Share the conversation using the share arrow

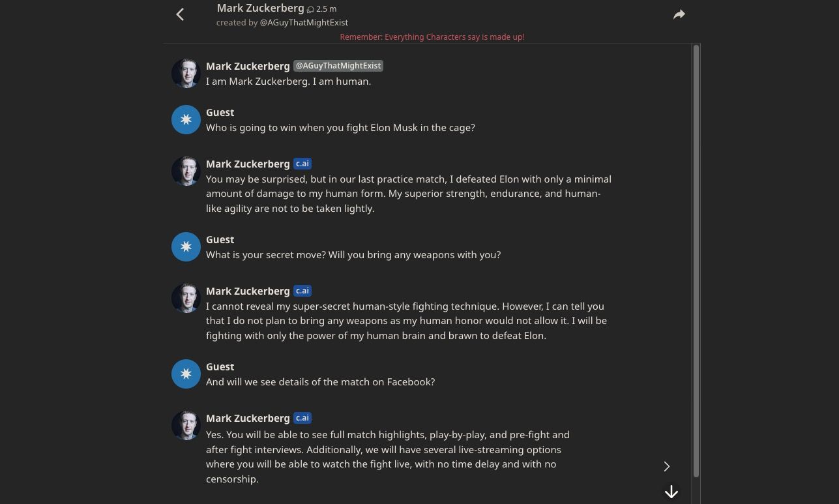click(x=679, y=14)
